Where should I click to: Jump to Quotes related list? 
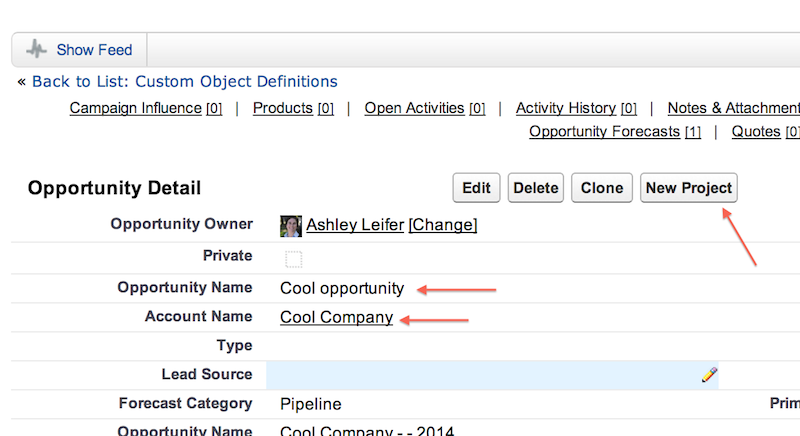click(756, 132)
